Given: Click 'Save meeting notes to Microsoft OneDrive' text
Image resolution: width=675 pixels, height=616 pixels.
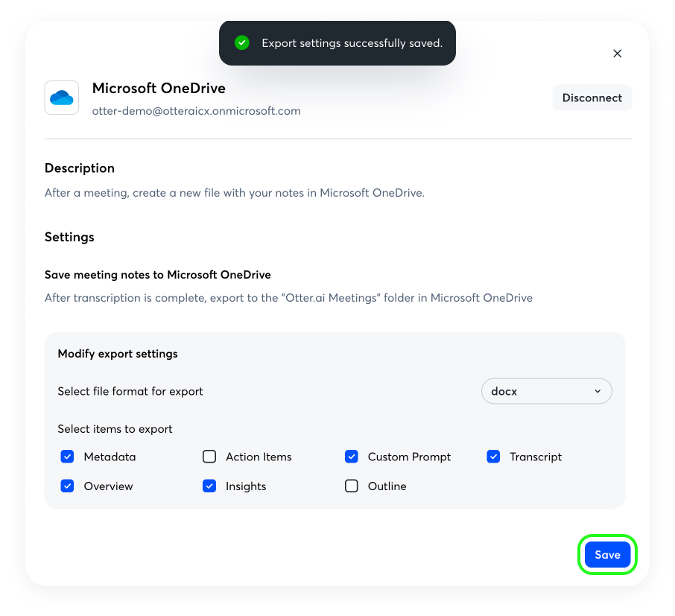Looking at the screenshot, I should [x=157, y=275].
